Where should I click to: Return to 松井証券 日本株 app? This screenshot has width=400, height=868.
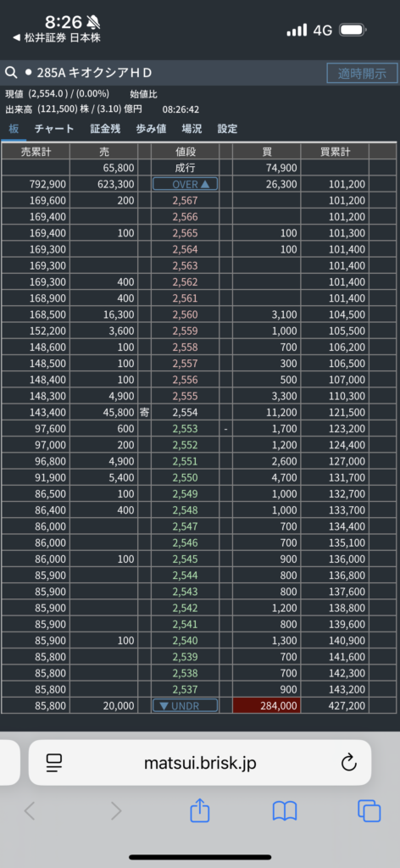[57, 37]
